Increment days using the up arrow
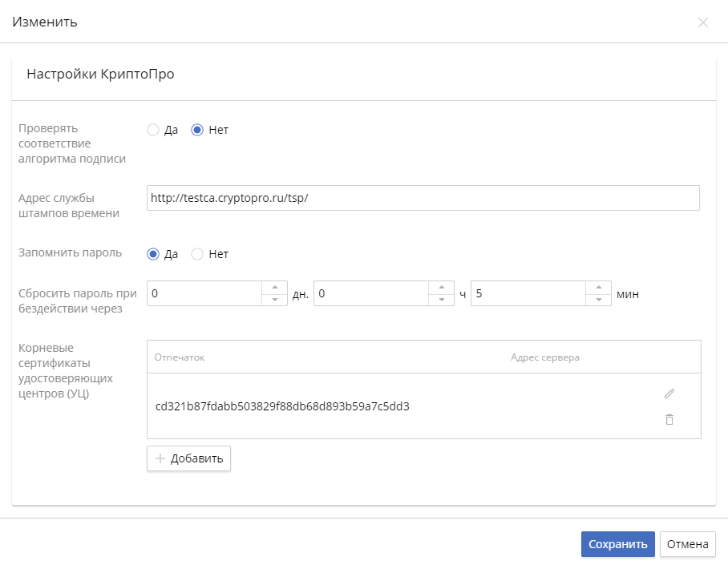728x569 pixels. pyautogui.click(x=273, y=287)
